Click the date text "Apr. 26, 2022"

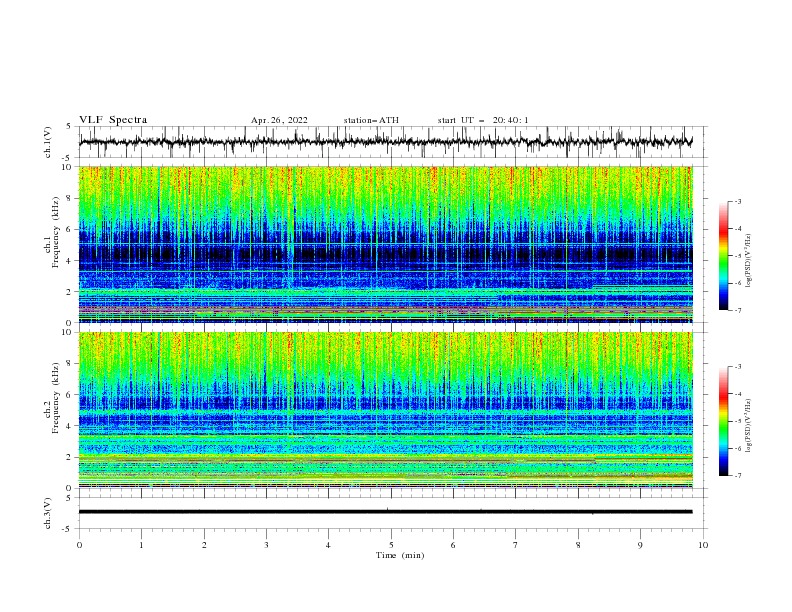coord(279,120)
